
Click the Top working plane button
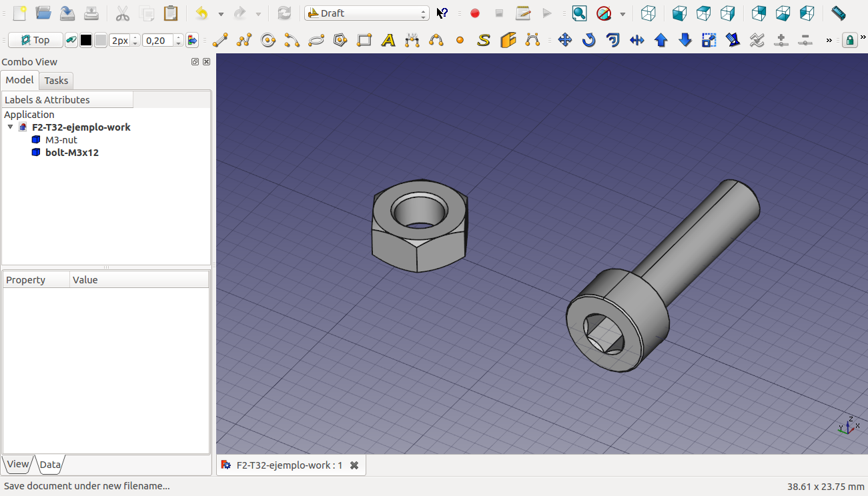pyautogui.click(x=35, y=40)
